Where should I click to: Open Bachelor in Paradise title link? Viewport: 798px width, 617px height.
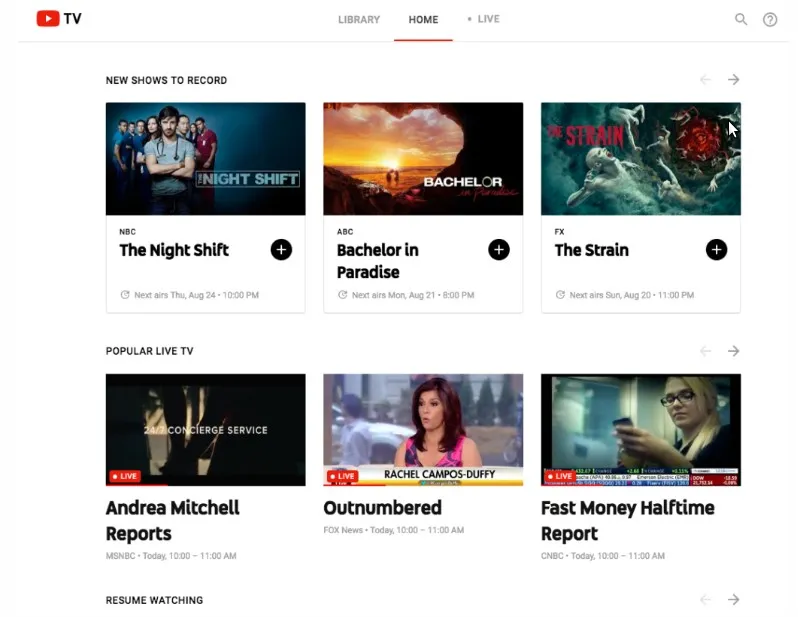(378, 261)
